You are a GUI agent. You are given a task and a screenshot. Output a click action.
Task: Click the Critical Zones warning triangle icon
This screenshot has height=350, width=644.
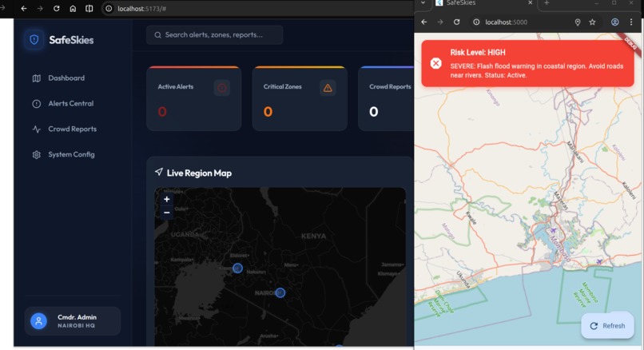[328, 88]
